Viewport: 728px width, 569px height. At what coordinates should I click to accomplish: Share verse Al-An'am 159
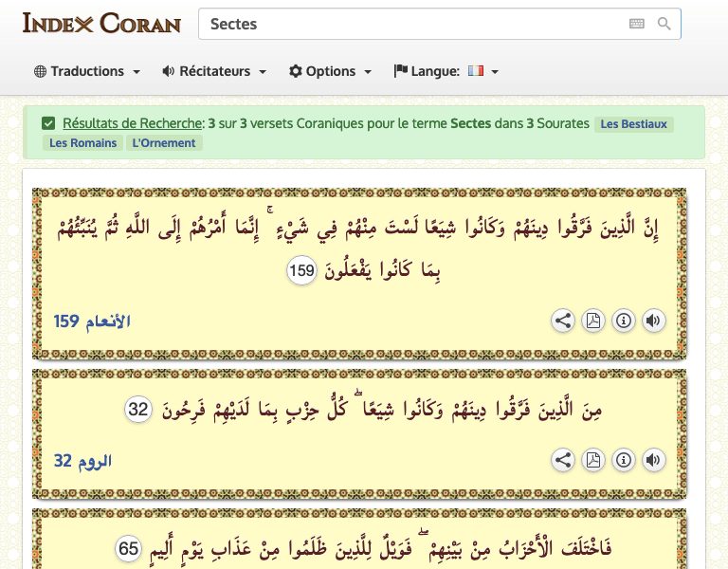pos(563,321)
